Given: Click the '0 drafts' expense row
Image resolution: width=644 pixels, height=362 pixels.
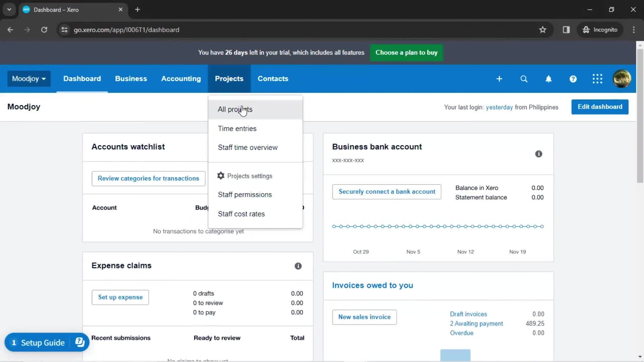Looking at the screenshot, I should [203, 294].
